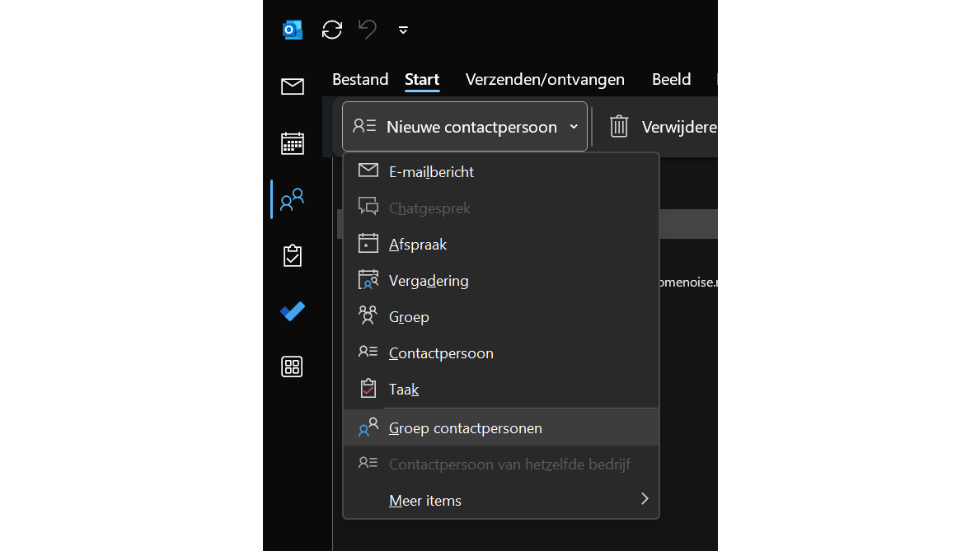
Task: Open the Mail view in sidebar
Action: coord(293,86)
